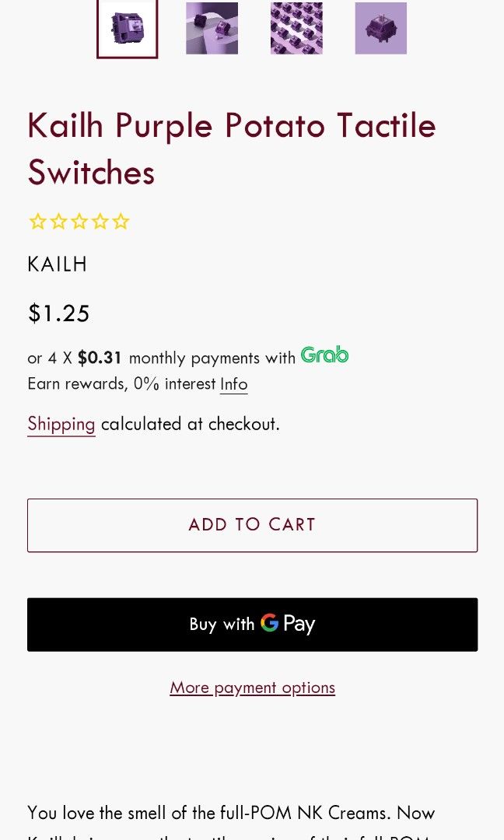
Task: Click the Grab payment logo
Action: (324, 355)
